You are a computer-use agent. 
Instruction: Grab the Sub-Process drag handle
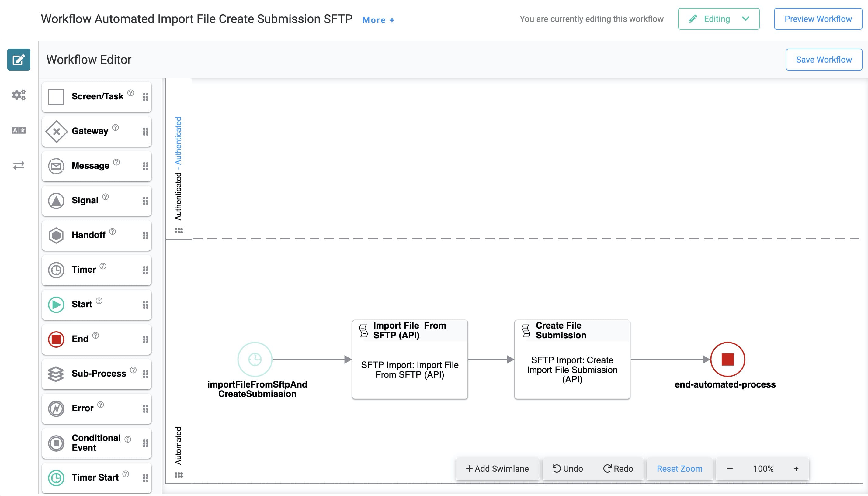pos(145,374)
